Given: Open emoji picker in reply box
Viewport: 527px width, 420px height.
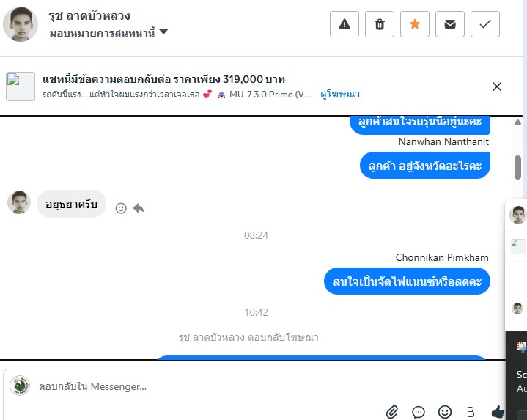Looking at the screenshot, I should [x=445, y=412].
